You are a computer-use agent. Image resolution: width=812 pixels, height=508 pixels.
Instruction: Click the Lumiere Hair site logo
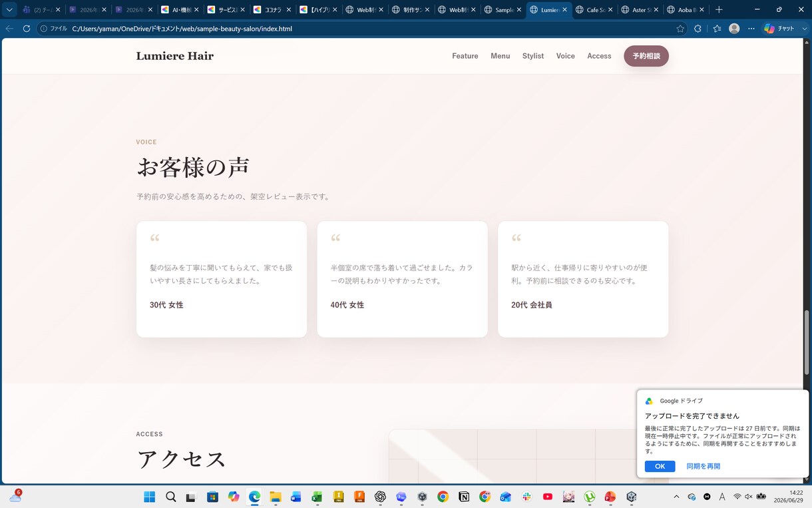(x=175, y=56)
